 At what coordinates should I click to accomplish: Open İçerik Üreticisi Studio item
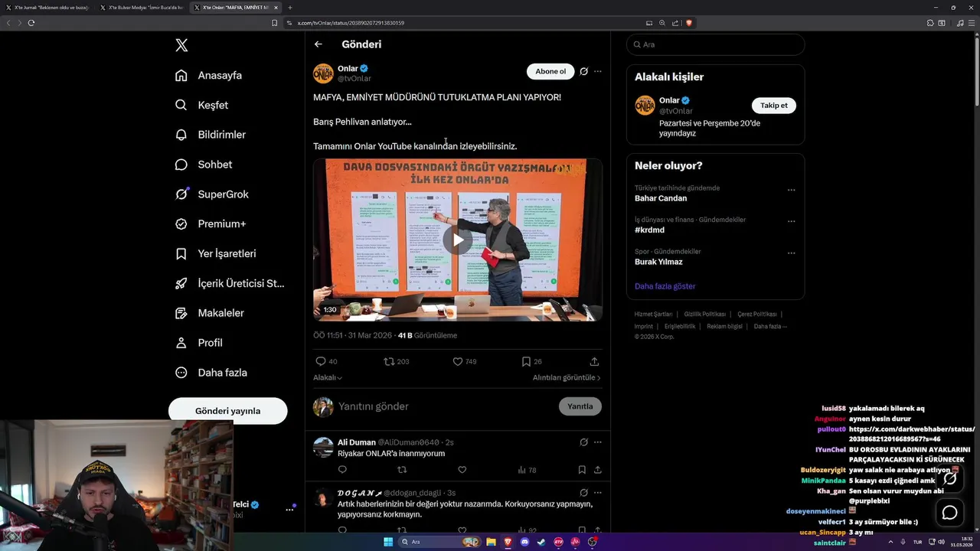tap(230, 283)
